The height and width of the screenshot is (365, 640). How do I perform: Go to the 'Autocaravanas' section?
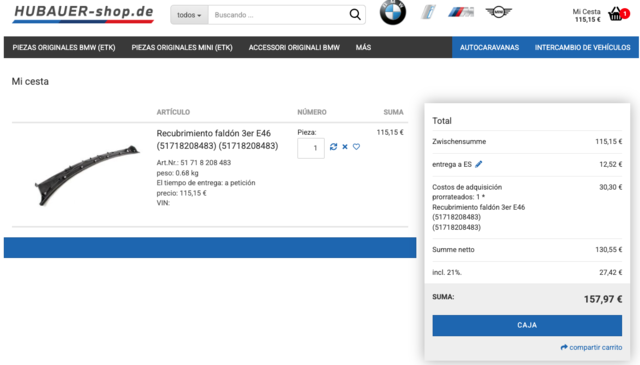coord(489,47)
